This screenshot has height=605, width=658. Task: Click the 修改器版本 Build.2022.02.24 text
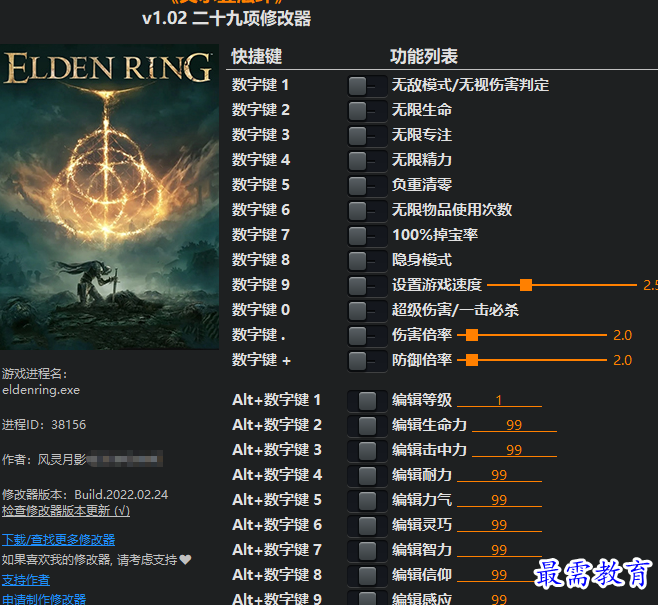pyautogui.click(x=85, y=495)
